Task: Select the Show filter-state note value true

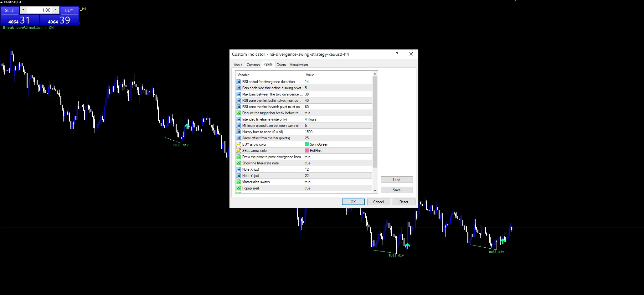Action: (338, 163)
